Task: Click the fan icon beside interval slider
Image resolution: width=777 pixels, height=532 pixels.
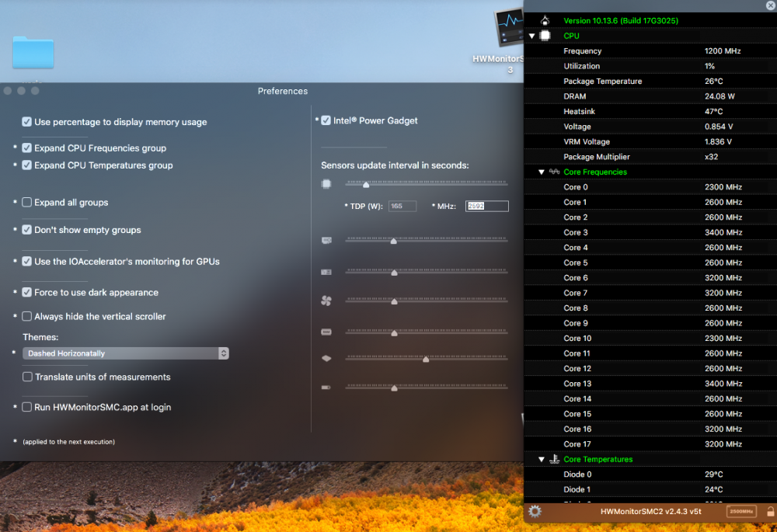Action: (x=326, y=301)
